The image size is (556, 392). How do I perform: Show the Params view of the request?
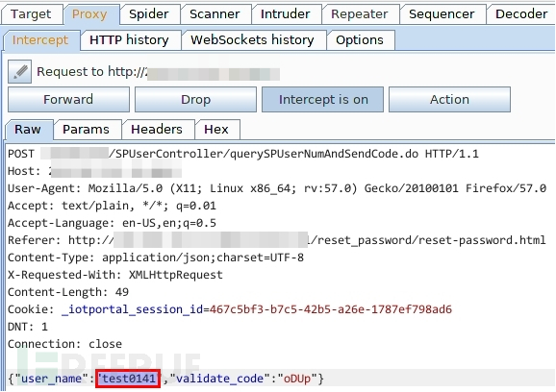87,130
